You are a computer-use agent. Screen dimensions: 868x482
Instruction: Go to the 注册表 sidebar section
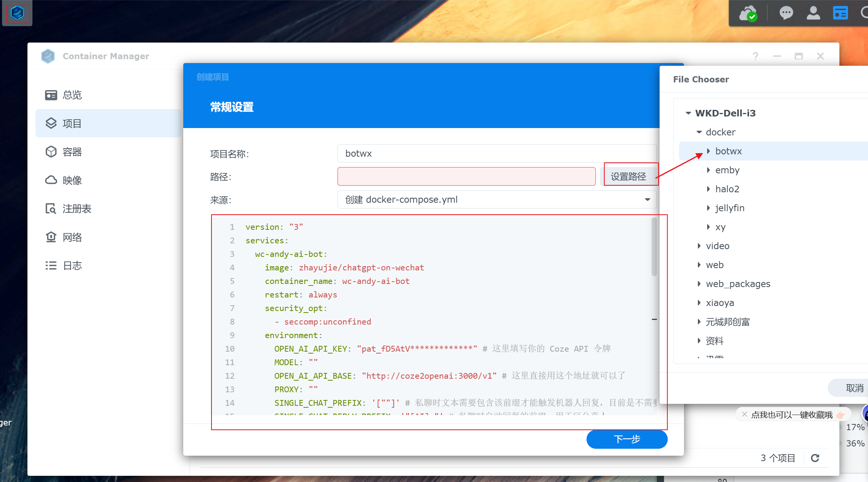[77, 209]
